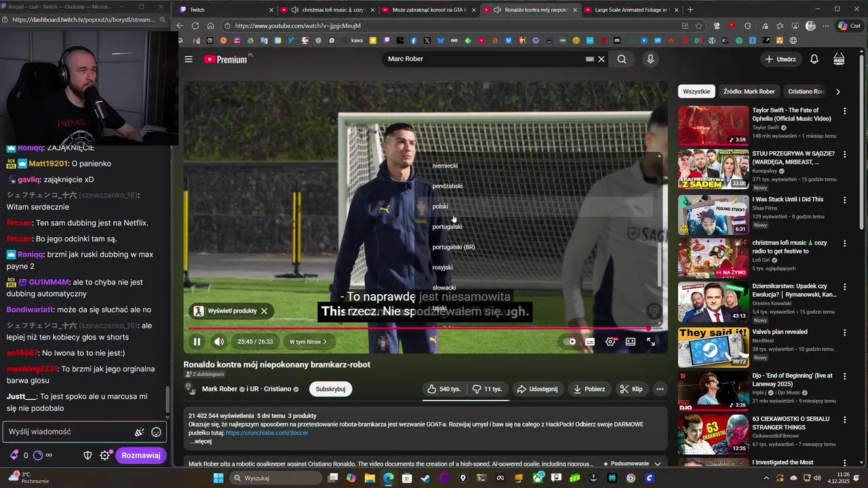Go to YouTube Premium home logo
The image size is (868, 488).
click(x=226, y=59)
